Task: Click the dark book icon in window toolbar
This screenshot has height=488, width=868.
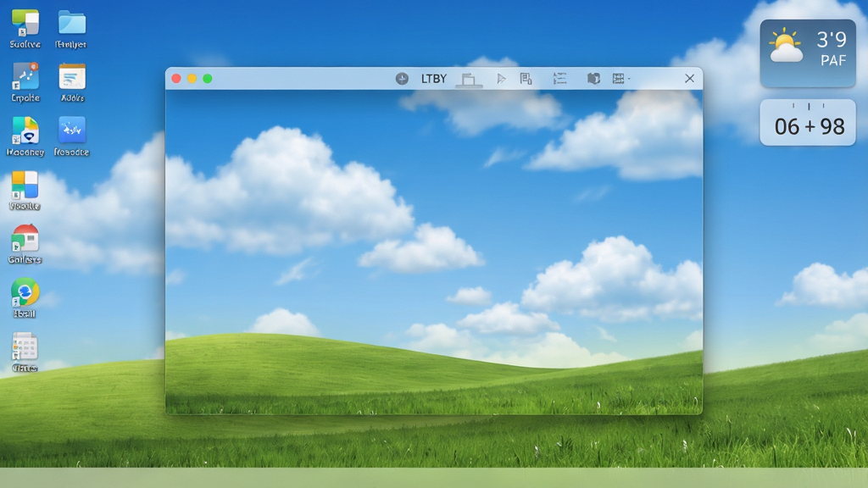Action: (x=593, y=79)
